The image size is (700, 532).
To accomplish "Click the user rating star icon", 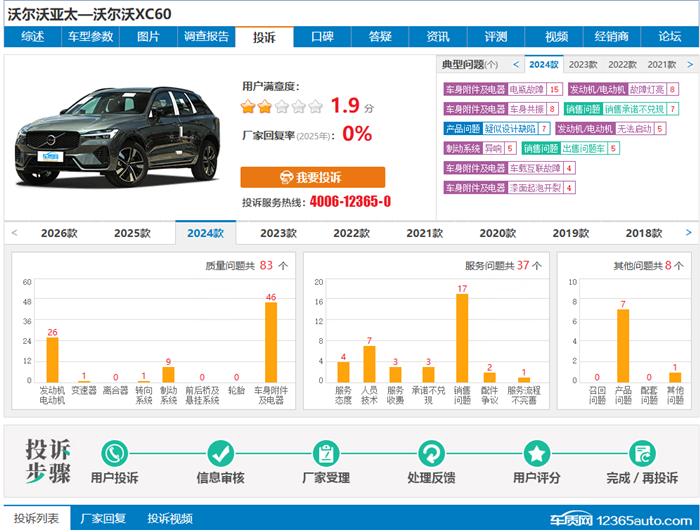I will click(x=536, y=453).
